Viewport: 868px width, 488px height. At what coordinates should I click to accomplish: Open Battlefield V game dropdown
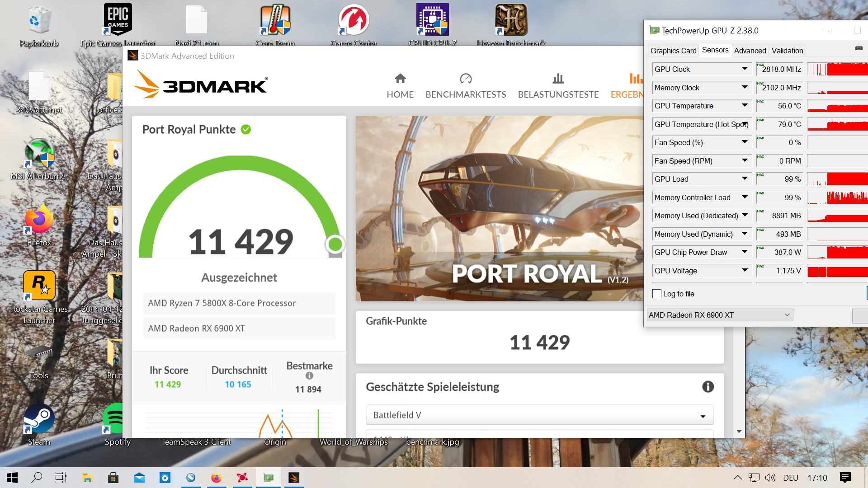point(539,415)
